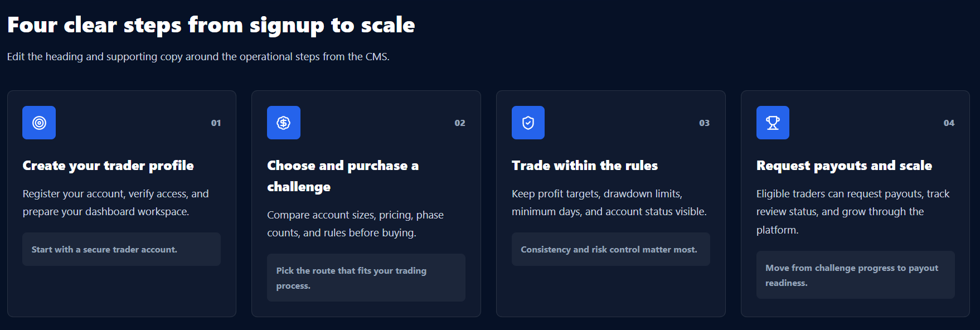Open the 'Choose and purchase a challenge' heading

click(343, 176)
